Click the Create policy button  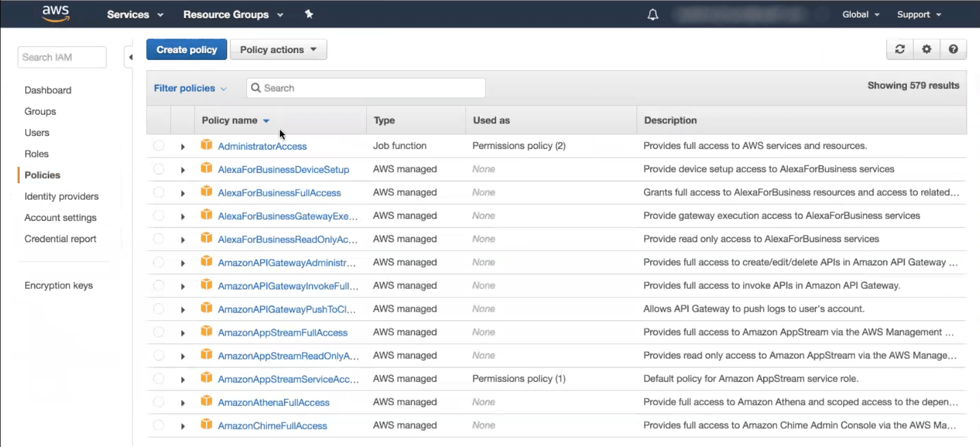coord(187,50)
